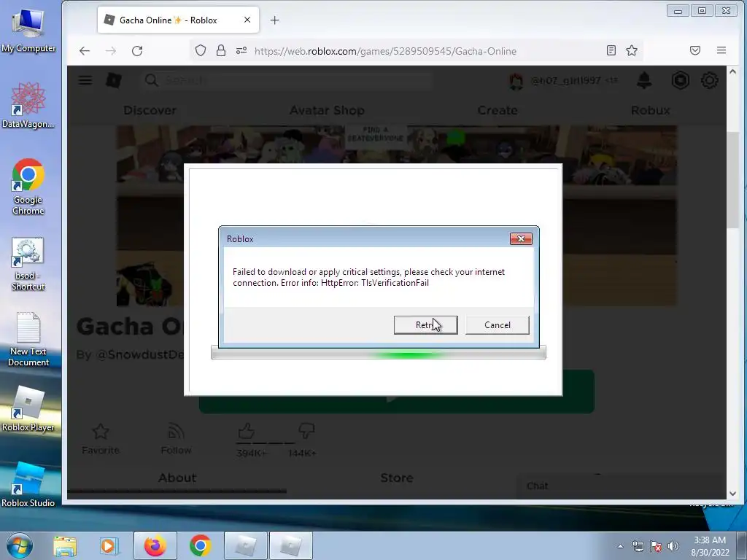The width and height of the screenshot is (747, 560).
Task: Open Windows Explorer from the taskbar
Action: (x=65, y=546)
